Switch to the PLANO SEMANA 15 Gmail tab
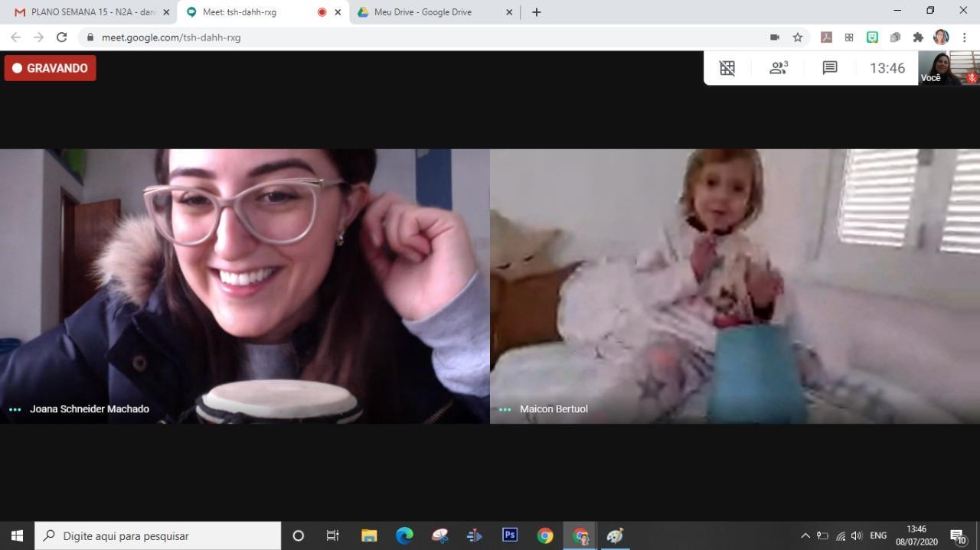Viewport: 980px width, 550px height. pyautogui.click(x=88, y=12)
